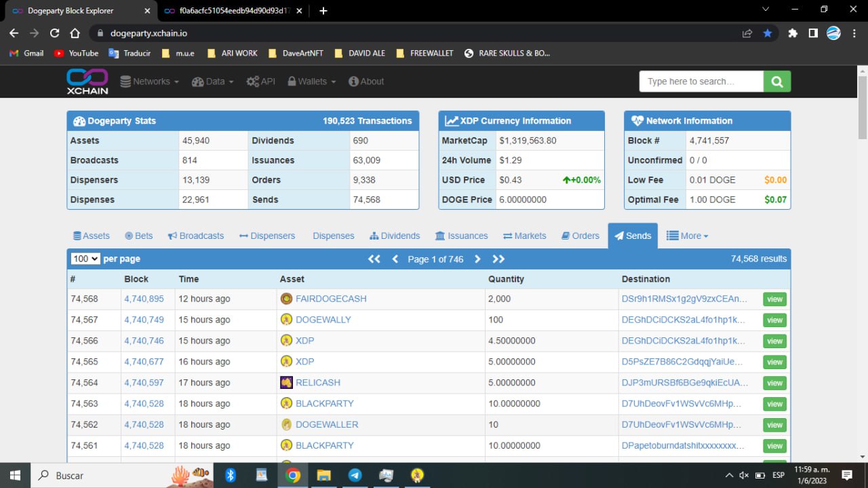Screen dimensions: 868x488
Task: Expand the Wallets dropdown menu
Action: [311, 81]
